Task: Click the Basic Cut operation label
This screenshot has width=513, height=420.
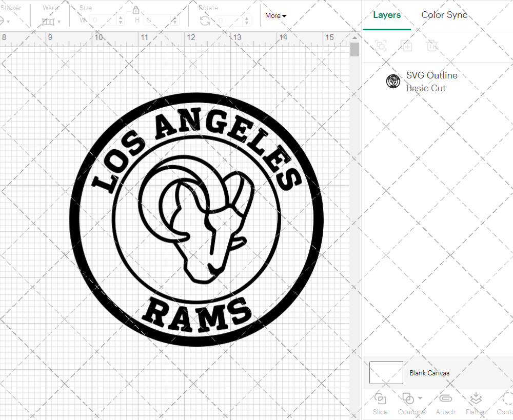Action: click(x=426, y=88)
